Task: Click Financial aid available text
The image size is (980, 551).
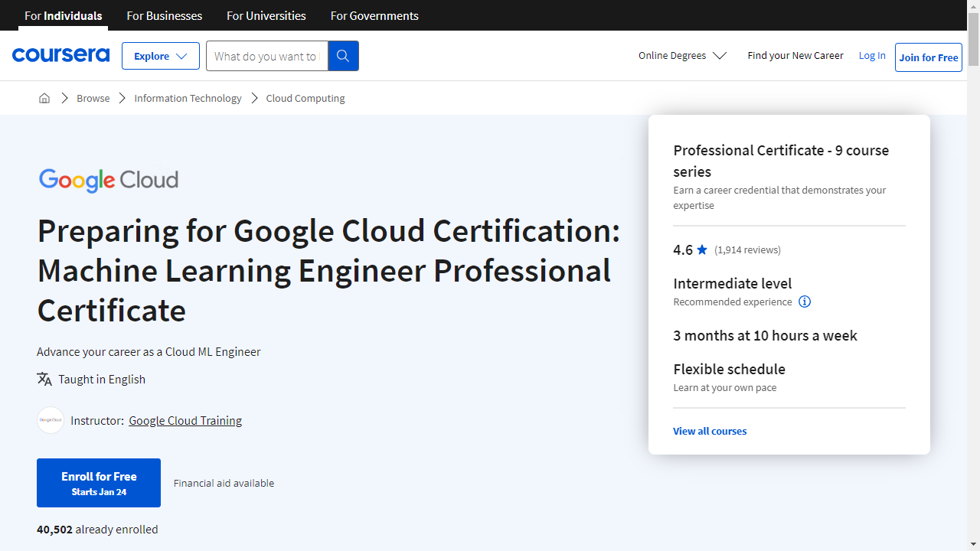Action: [x=224, y=483]
